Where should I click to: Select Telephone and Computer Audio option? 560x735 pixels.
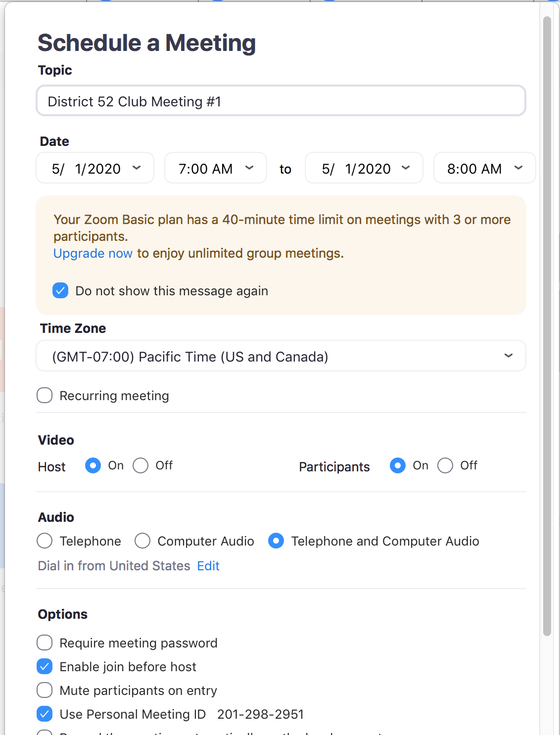tap(276, 541)
